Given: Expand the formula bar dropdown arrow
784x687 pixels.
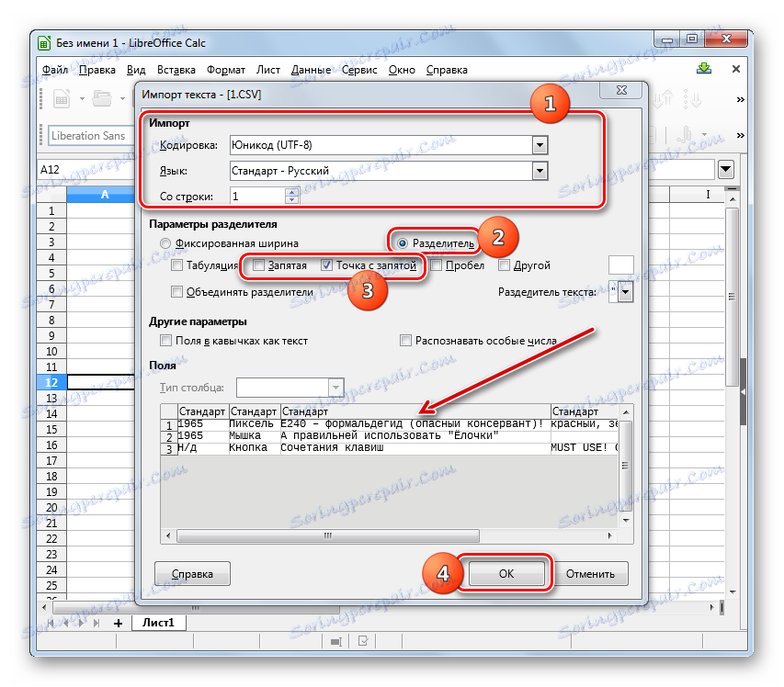Looking at the screenshot, I should pyautogui.click(x=725, y=170).
